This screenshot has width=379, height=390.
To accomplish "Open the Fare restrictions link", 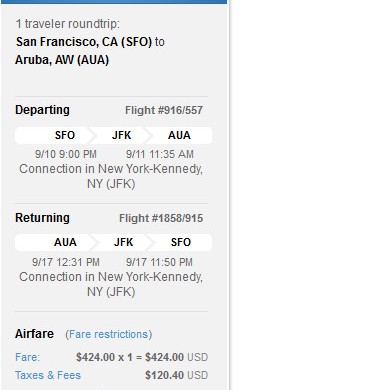I will pyautogui.click(x=109, y=334).
